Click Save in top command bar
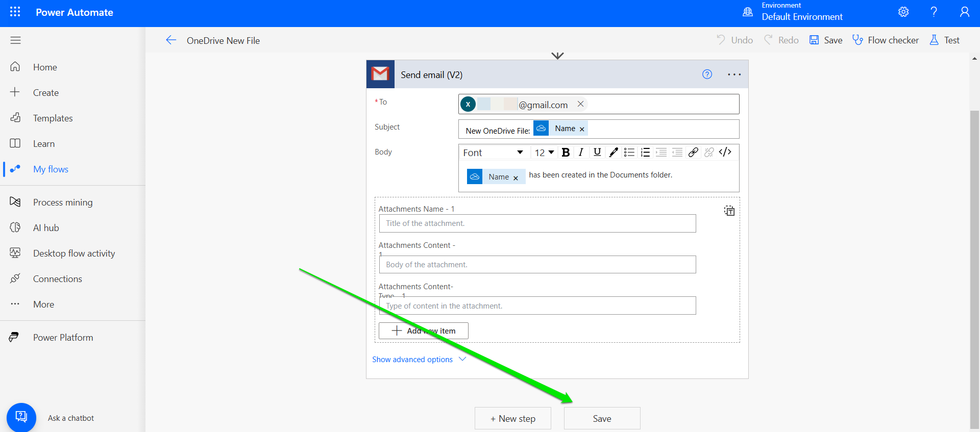The width and height of the screenshot is (980, 432). (x=826, y=40)
